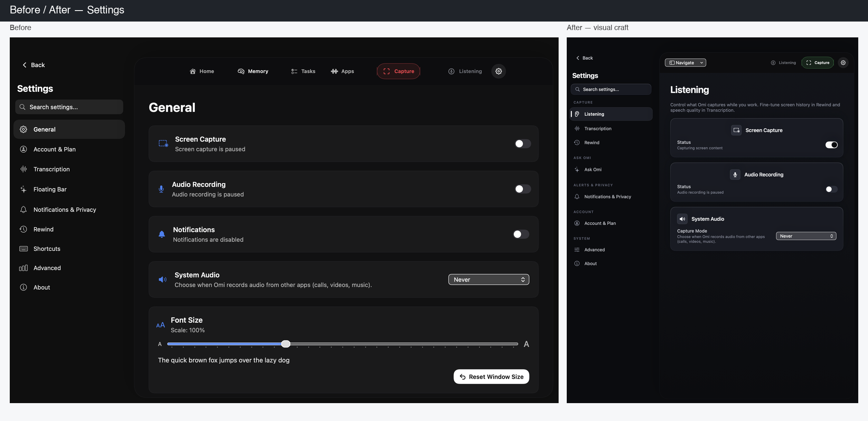Enable Audio Recording toggle in Before panel
This screenshot has height=421, width=868.
pyautogui.click(x=522, y=189)
